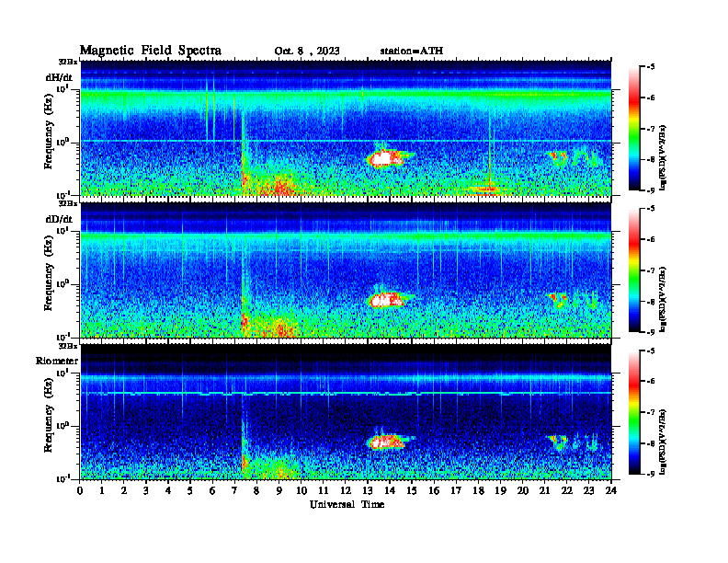Select the "dD/dt" panel label

point(59,219)
